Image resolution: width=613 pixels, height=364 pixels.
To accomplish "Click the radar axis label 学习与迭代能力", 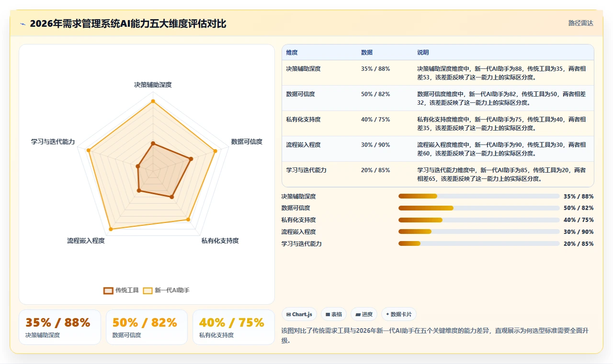I will point(53,142).
